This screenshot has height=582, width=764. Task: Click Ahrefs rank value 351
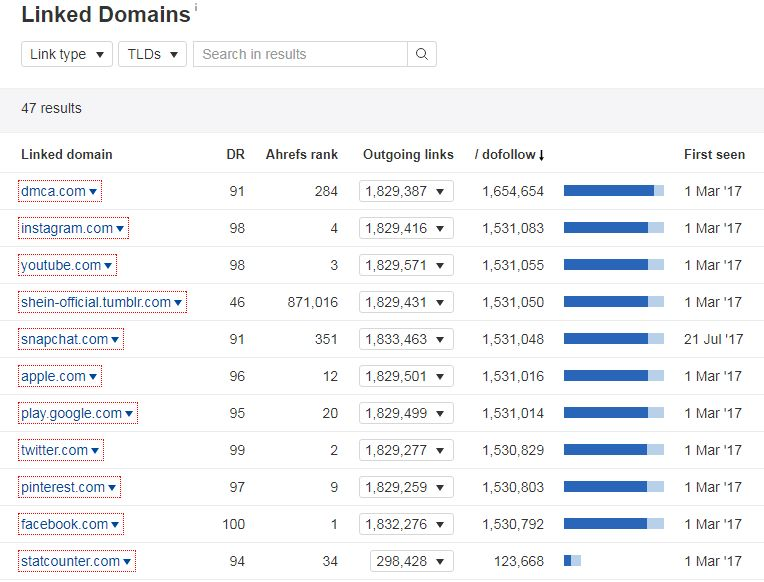coord(326,339)
